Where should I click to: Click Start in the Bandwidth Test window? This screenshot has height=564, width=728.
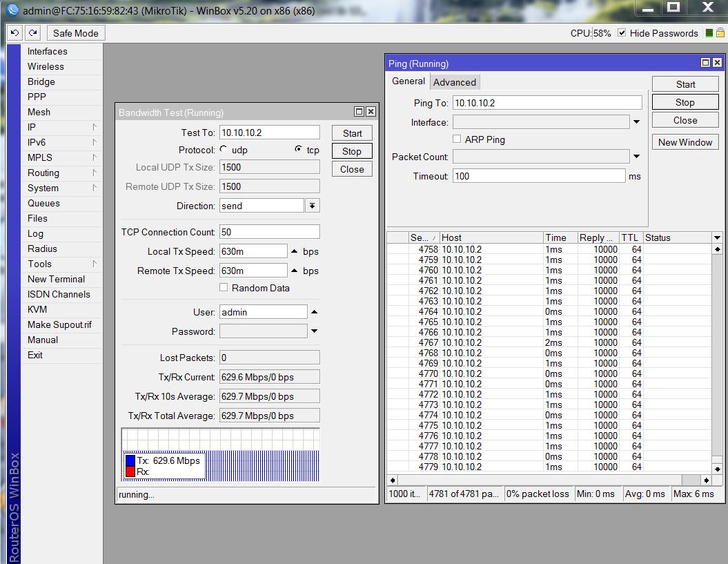click(x=352, y=133)
